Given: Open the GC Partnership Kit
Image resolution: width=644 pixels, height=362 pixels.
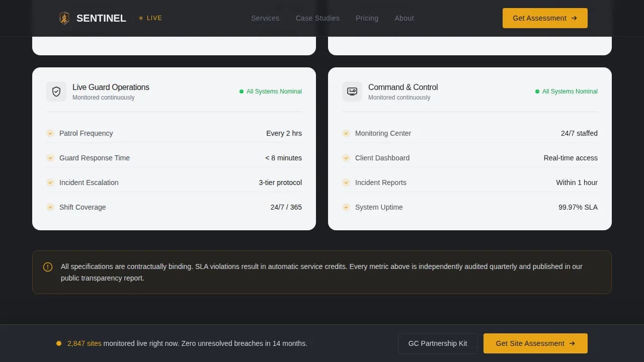Looking at the screenshot, I should point(437,343).
